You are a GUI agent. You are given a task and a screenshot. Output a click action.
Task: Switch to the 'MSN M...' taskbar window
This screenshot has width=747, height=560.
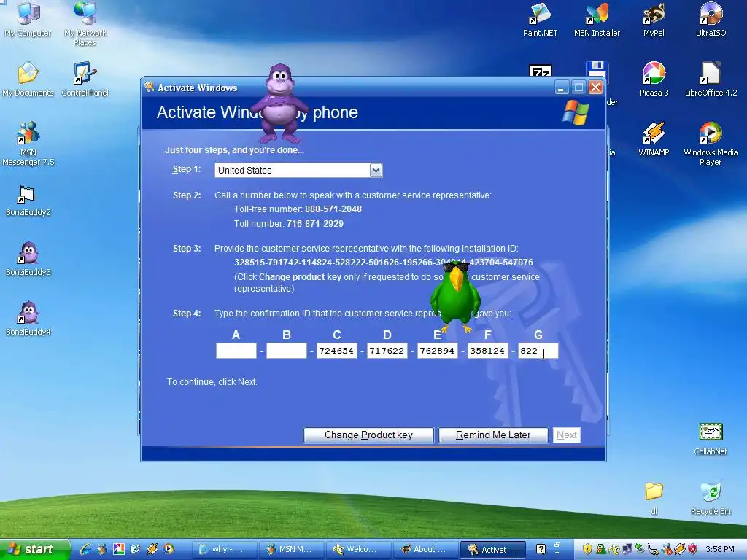click(292, 549)
